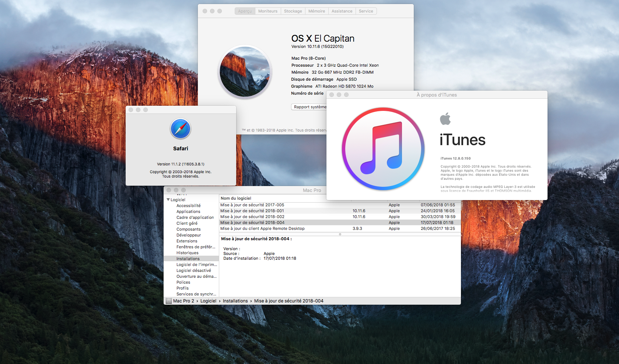Select Logiciel désactivé in the sidebar
The width and height of the screenshot is (619, 364).
(x=194, y=270)
